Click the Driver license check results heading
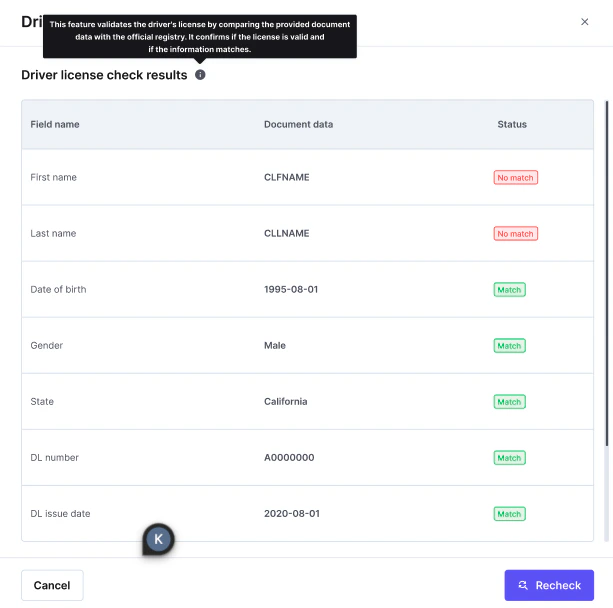613x608 pixels. tap(104, 75)
